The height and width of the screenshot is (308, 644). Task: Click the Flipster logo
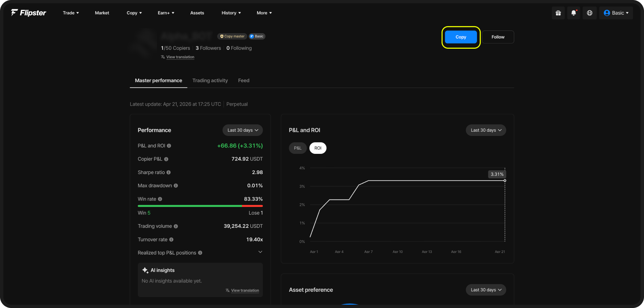[x=29, y=13]
